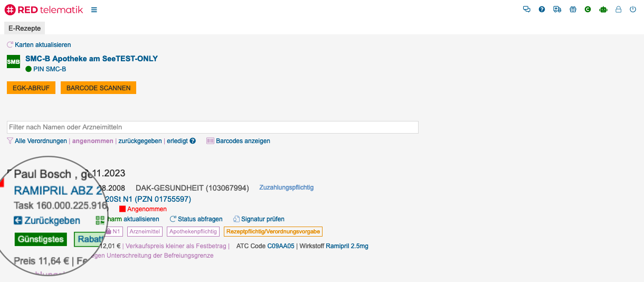644x282 pixels.
Task: Switch to the E-Rezepte tab
Action: pos(24,28)
